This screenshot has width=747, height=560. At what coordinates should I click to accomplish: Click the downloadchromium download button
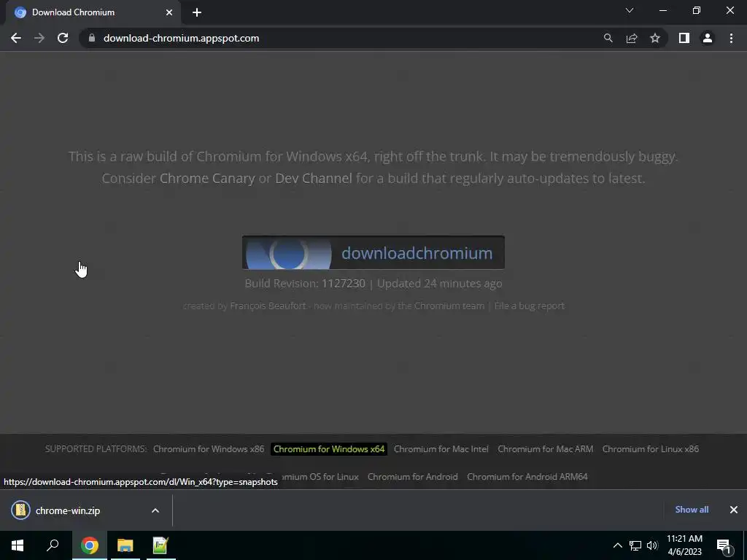(x=373, y=252)
